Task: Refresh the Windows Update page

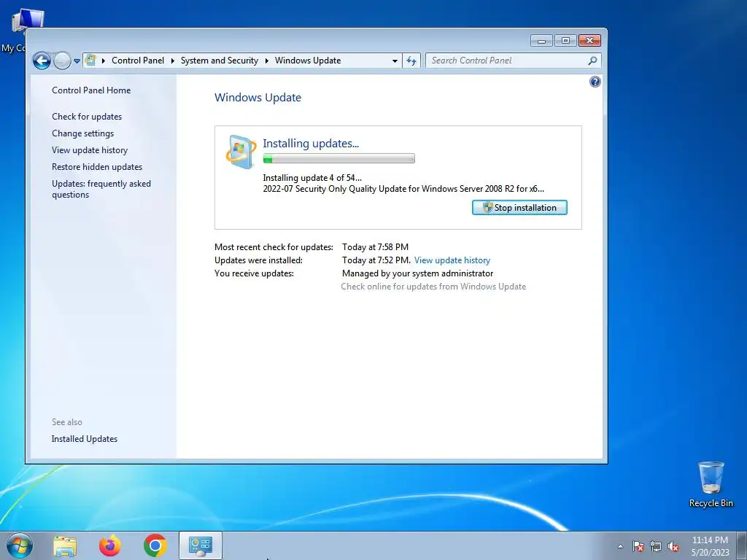Action: (x=411, y=61)
